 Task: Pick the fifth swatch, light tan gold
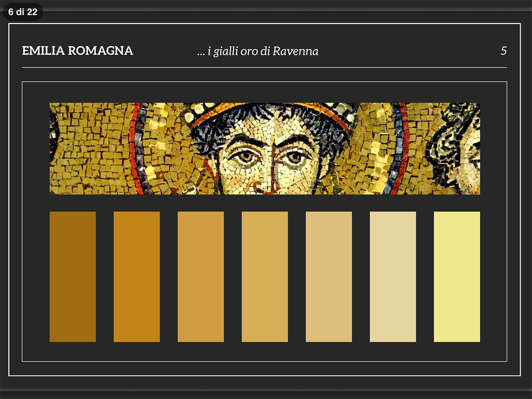coord(329,277)
